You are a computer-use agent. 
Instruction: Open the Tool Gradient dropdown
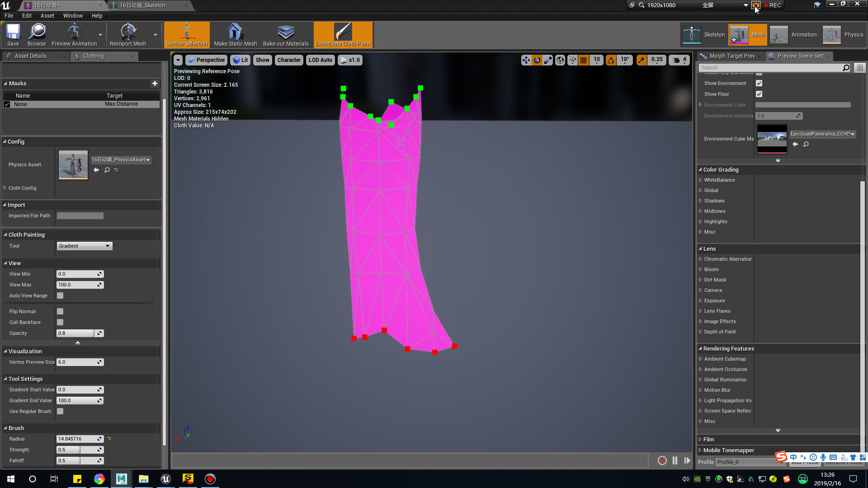tap(85, 246)
